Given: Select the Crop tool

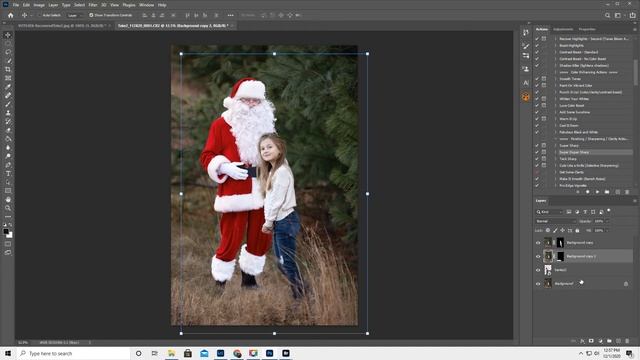Looking at the screenshot, I should click(x=8, y=69).
